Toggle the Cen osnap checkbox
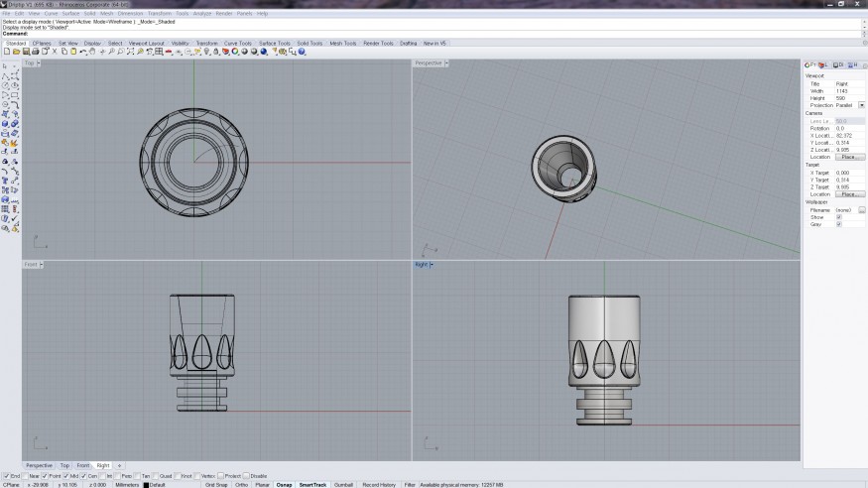The image size is (868, 488). pyautogui.click(x=83, y=476)
